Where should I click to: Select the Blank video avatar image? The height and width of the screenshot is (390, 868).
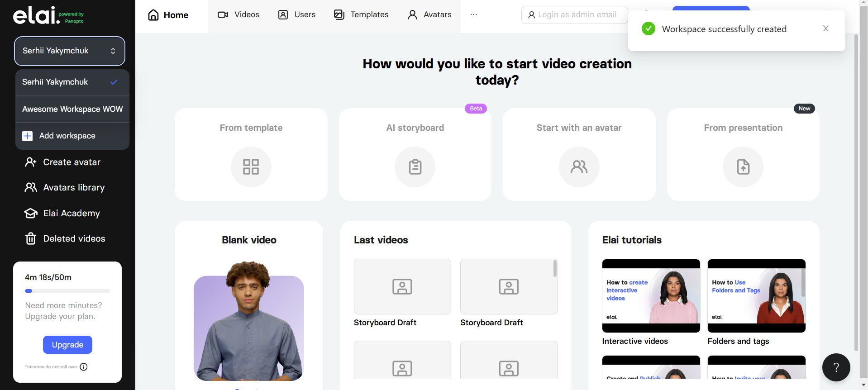[x=249, y=321]
